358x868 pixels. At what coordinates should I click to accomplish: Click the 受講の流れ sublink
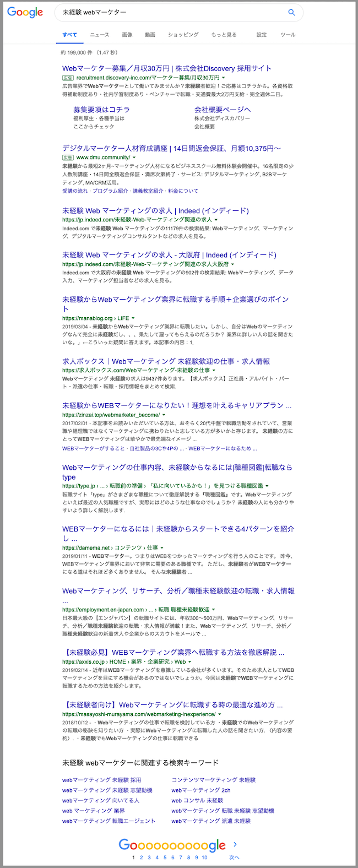pyautogui.click(x=75, y=191)
